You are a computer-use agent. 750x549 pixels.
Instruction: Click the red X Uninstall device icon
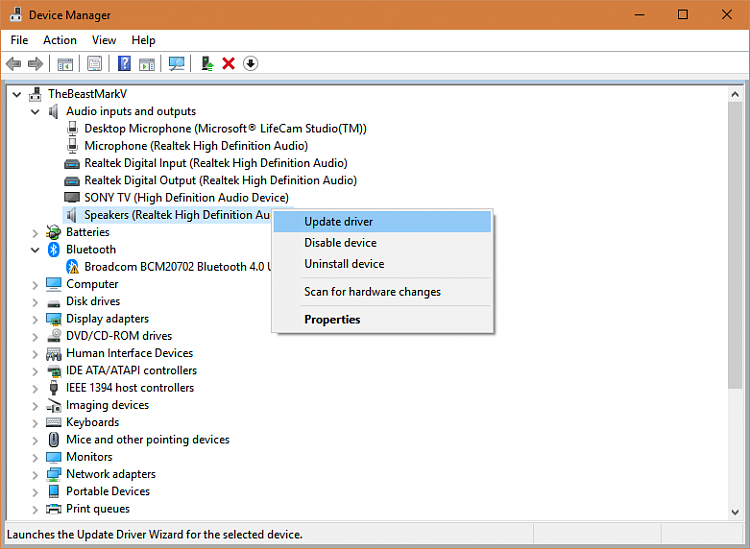pyautogui.click(x=229, y=64)
